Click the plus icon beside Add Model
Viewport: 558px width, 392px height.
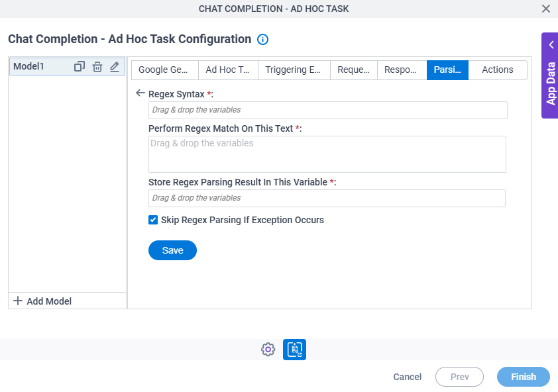pos(17,301)
